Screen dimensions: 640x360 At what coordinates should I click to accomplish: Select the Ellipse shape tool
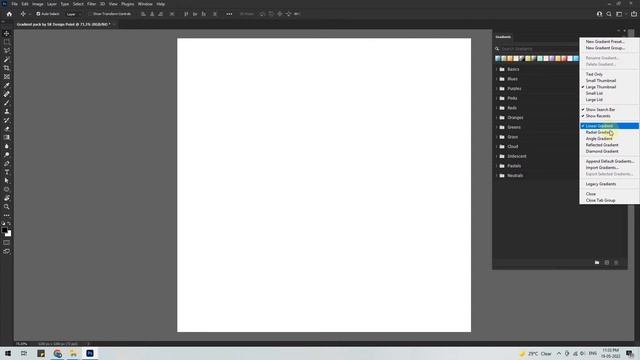[x=7, y=189]
